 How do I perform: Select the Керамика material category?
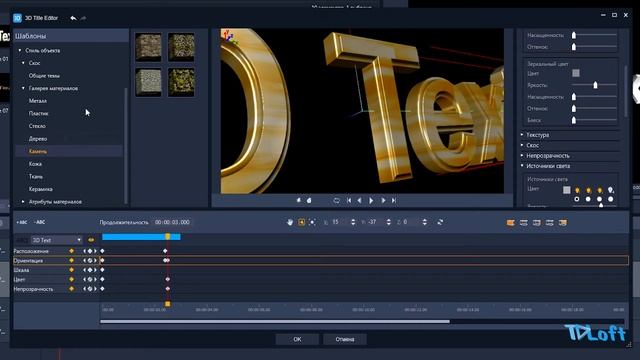(41, 189)
